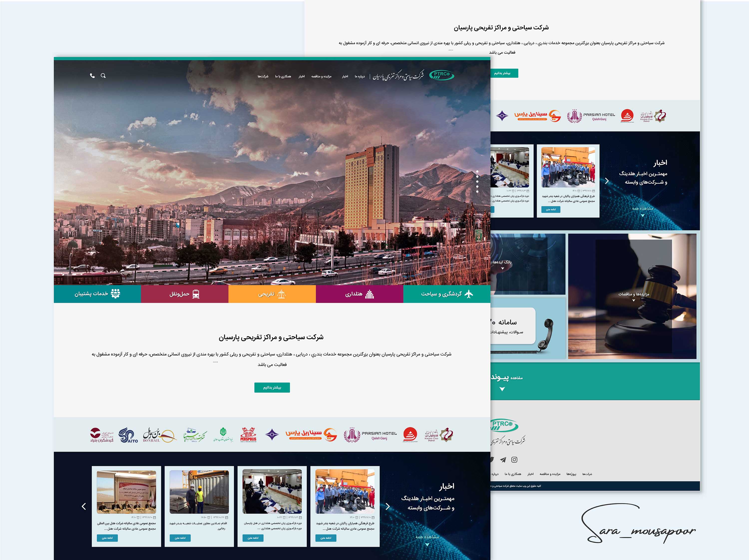
Task: Open the Parsian Hotel Qaleh Ganj logo, back page
Action: [x=591, y=116]
